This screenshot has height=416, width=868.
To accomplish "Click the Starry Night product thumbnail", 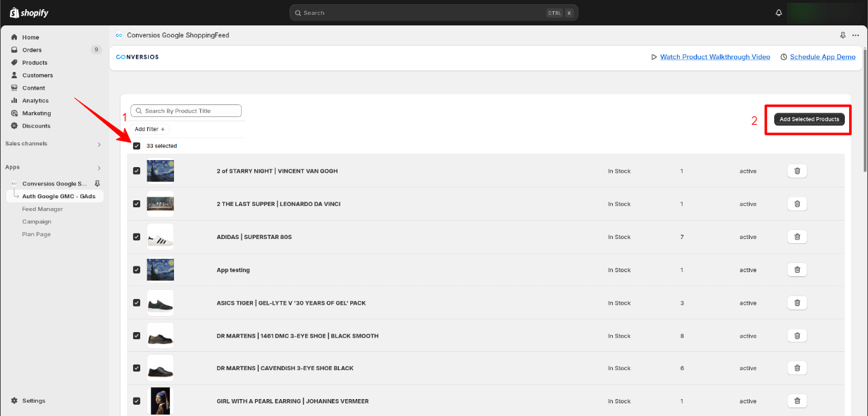I will [160, 171].
